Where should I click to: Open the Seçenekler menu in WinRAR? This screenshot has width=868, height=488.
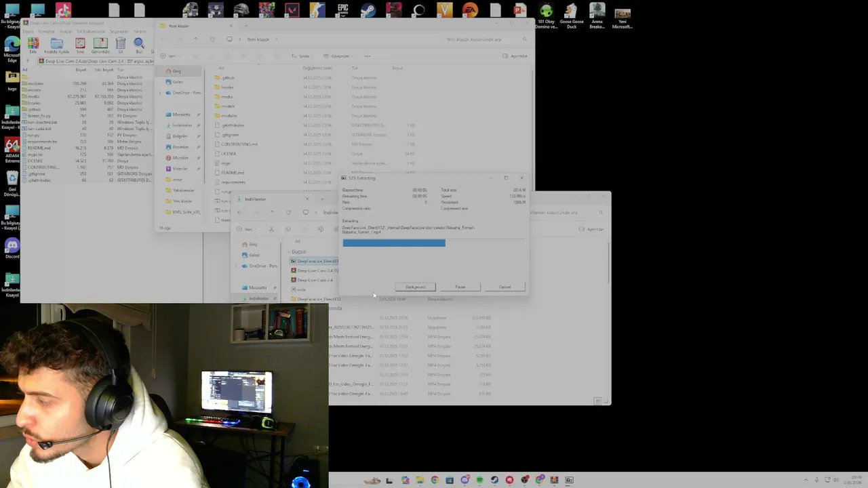click(119, 31)
